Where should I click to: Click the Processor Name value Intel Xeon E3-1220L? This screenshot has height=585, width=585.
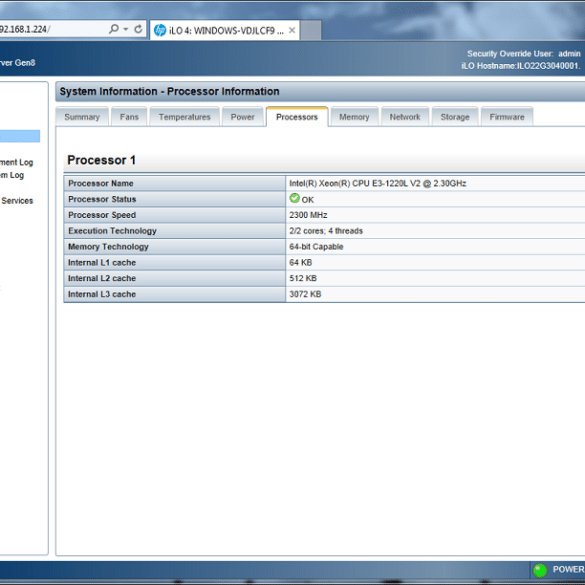[x=378, y=183]
